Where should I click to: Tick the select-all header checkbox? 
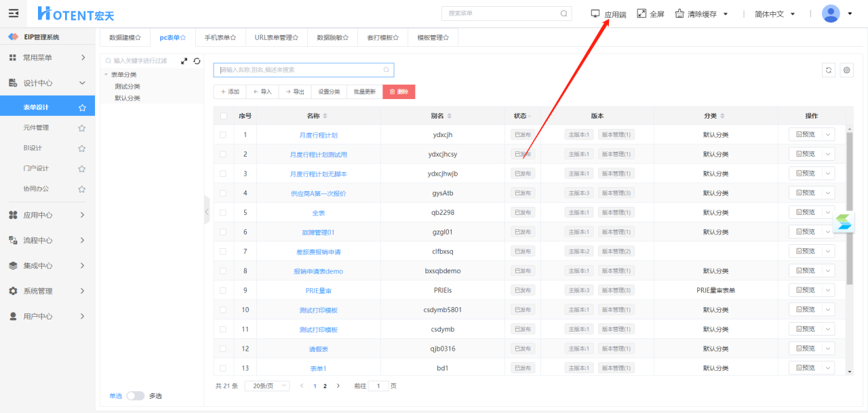pos(223,116)
